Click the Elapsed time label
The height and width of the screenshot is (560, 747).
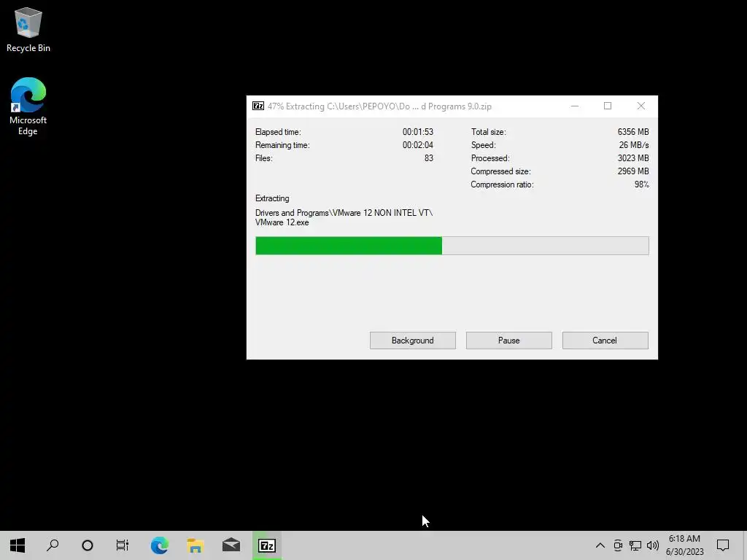tap(278, 132)
